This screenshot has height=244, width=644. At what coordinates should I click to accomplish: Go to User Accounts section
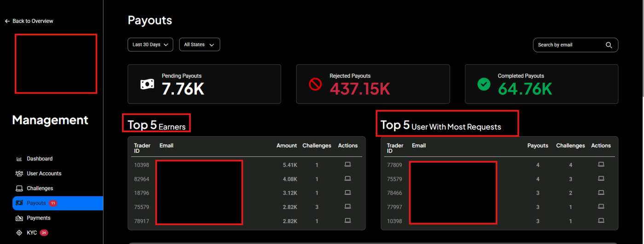44,173
